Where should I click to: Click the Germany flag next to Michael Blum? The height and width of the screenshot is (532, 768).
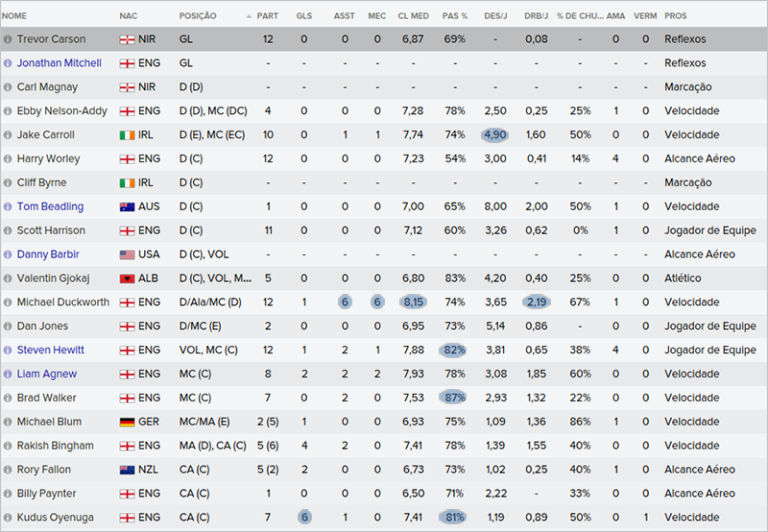126,423
